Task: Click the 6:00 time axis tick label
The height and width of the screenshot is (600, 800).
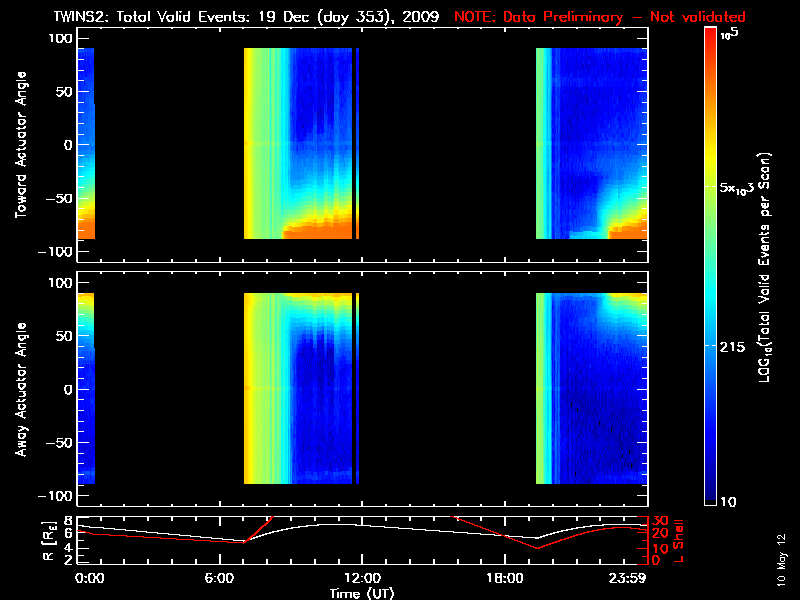Action: (x=219, y=578)
